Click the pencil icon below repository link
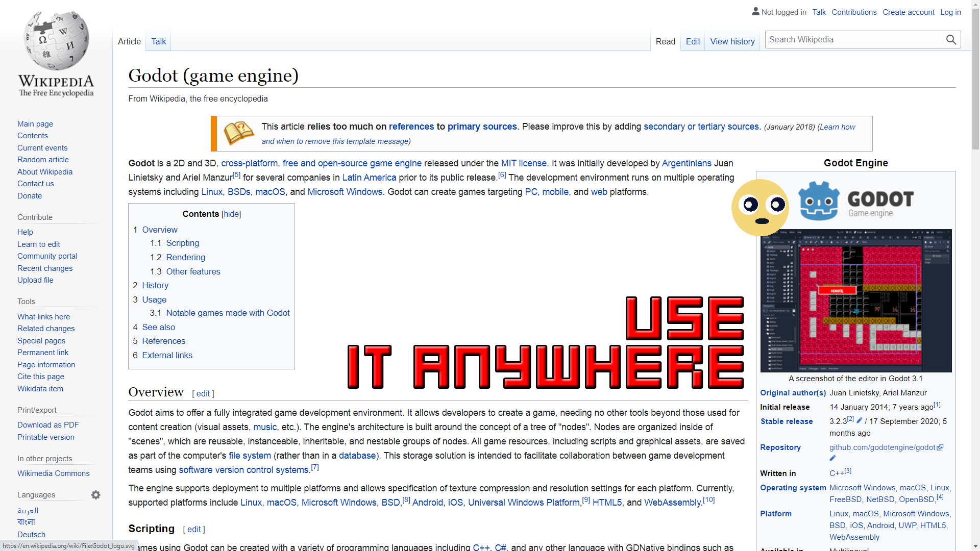Viewport: 980px width, 551px height. [x=832, y=458]
